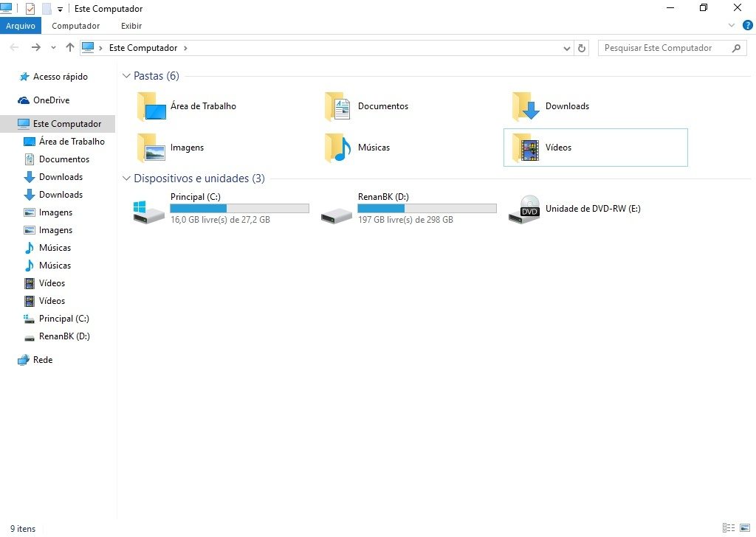Minimize the Este Computador window

click(x=670, y=8)
